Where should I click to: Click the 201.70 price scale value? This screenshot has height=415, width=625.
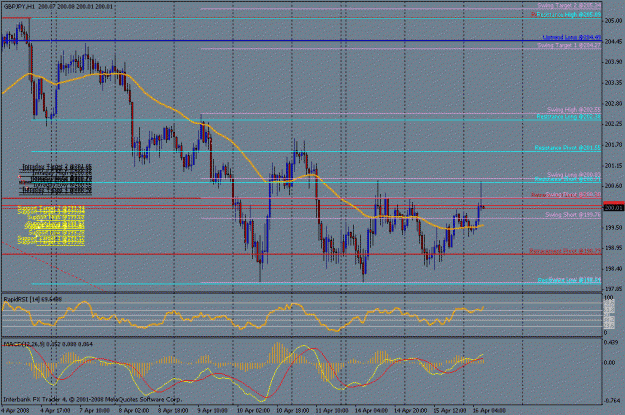click(x=613, y=145)
